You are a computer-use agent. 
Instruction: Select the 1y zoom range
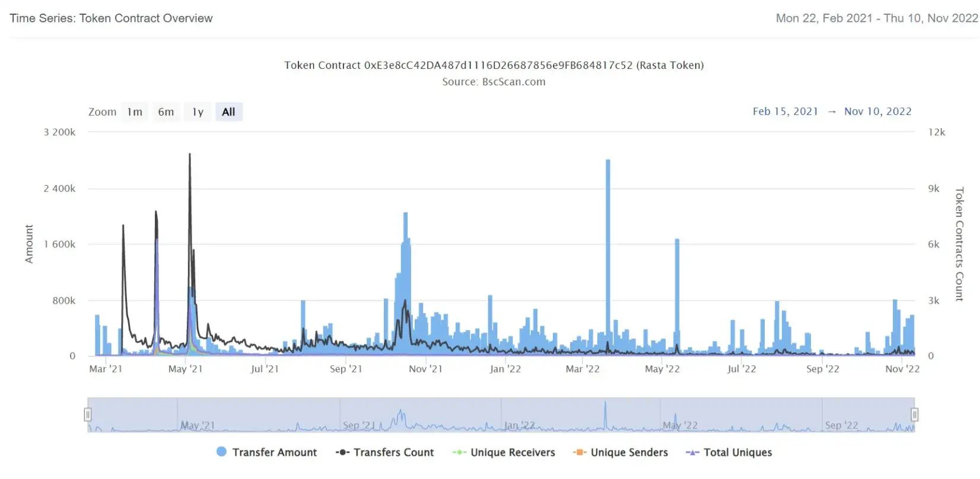click(x=198, y=111)
